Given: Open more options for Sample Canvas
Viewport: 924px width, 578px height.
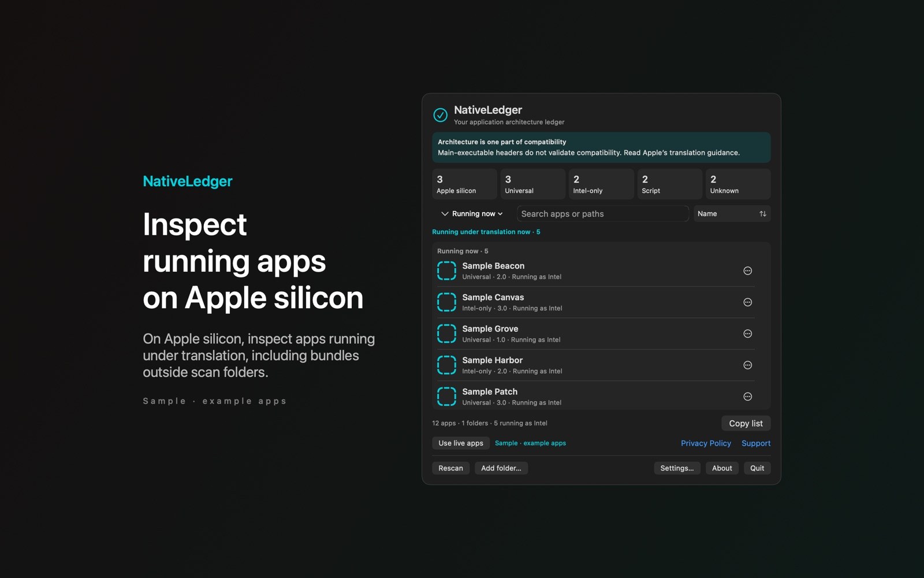Looking at the screenshot, I should coord(747,302).
